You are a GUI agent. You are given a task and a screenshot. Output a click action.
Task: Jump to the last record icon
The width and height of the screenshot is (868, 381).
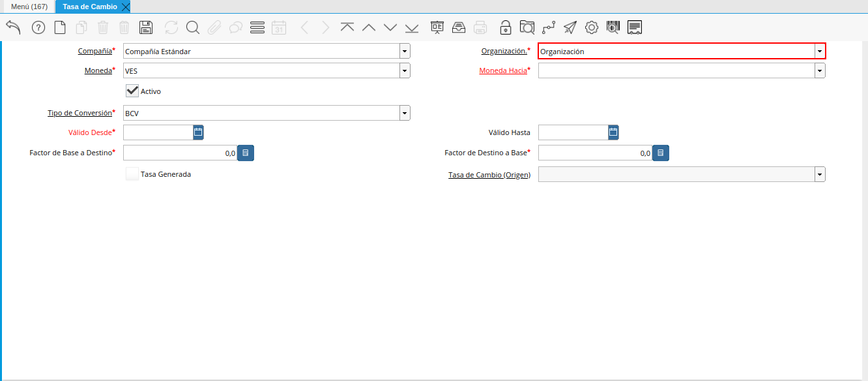point(412,27)
